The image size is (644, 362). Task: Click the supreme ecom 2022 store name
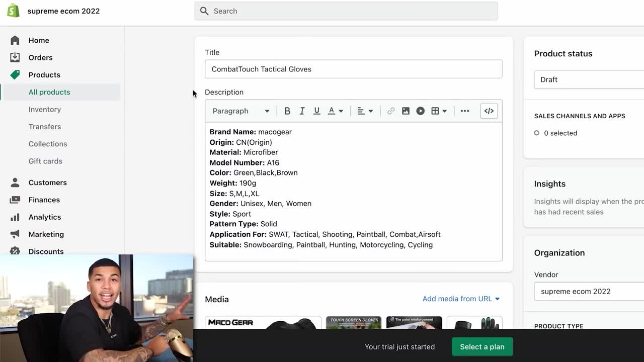(63, 11)
